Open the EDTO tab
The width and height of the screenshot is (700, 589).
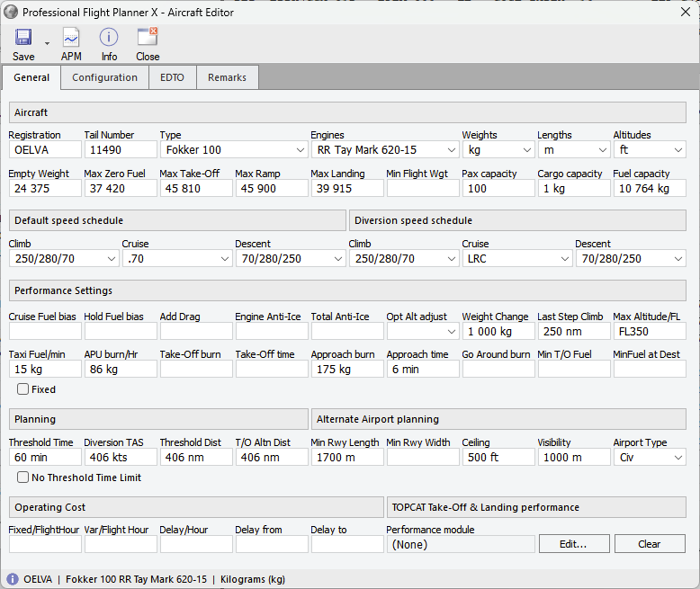point(173,77)
